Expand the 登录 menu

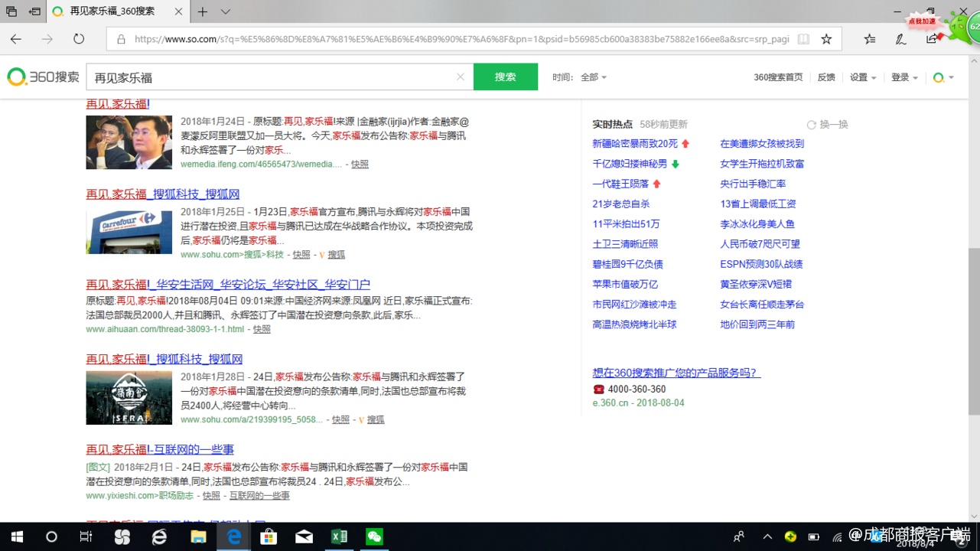[x=904, y=77]
